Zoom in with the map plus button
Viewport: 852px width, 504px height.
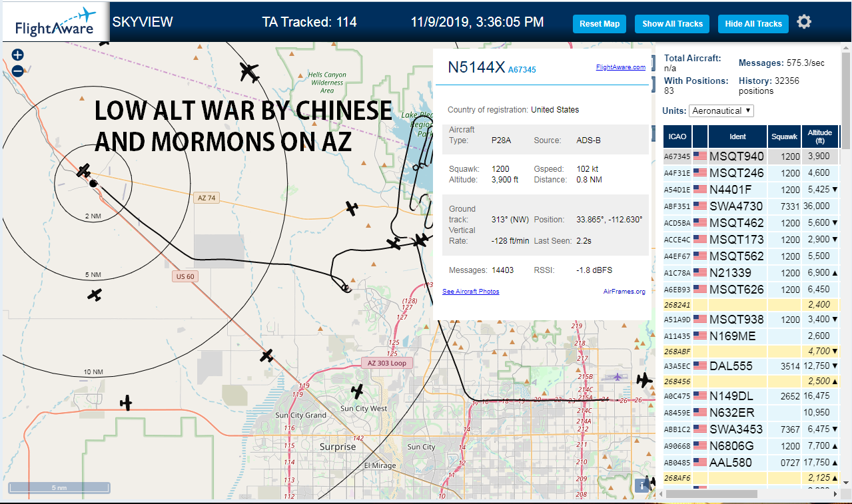(x=18, y=55)
